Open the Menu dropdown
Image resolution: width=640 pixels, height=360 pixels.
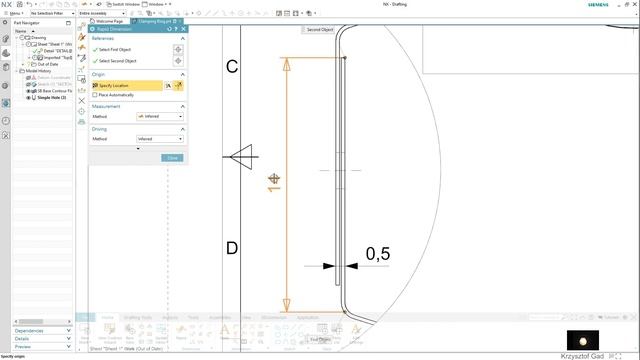tap(14, 13)
